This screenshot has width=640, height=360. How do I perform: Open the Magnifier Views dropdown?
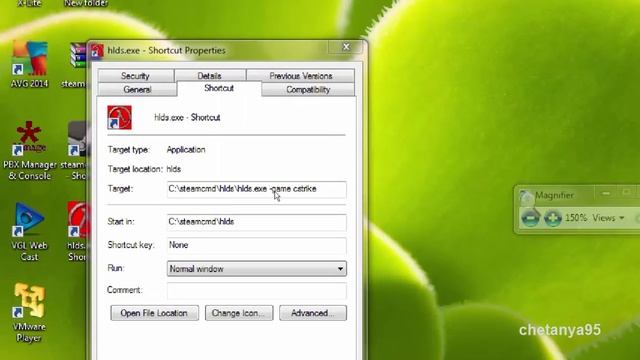[x=608, y=218]
